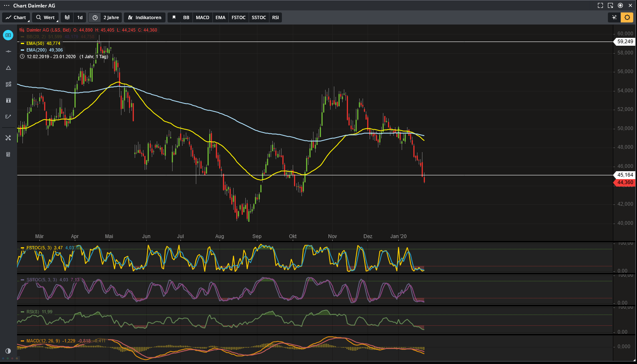This screenshot has height=364, width=637.
Task: Select the triangle shape drawing tool
Action: click(x=8, y=68)
